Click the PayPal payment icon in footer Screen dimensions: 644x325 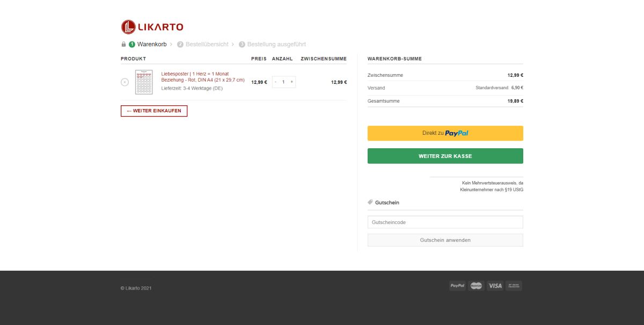tap(457, 286)
